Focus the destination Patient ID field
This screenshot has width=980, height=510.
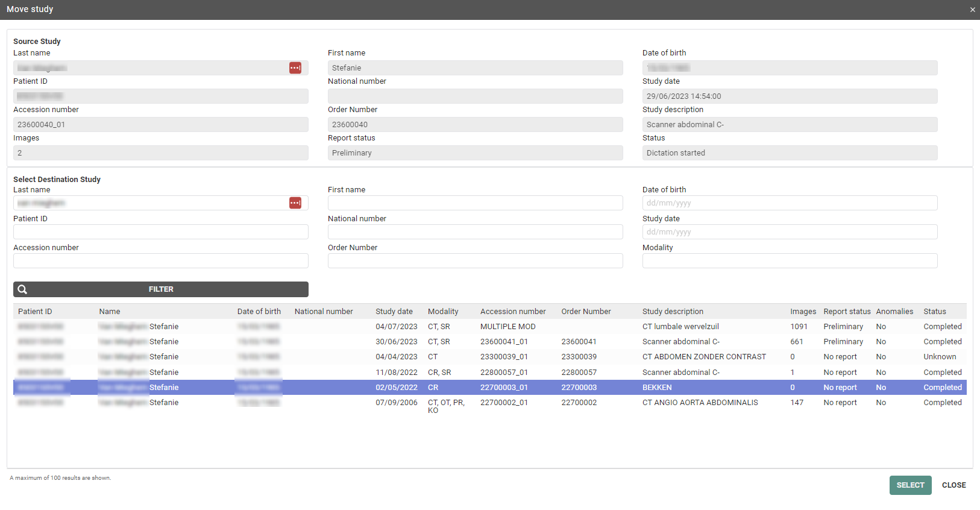click(x=161, y=232)
